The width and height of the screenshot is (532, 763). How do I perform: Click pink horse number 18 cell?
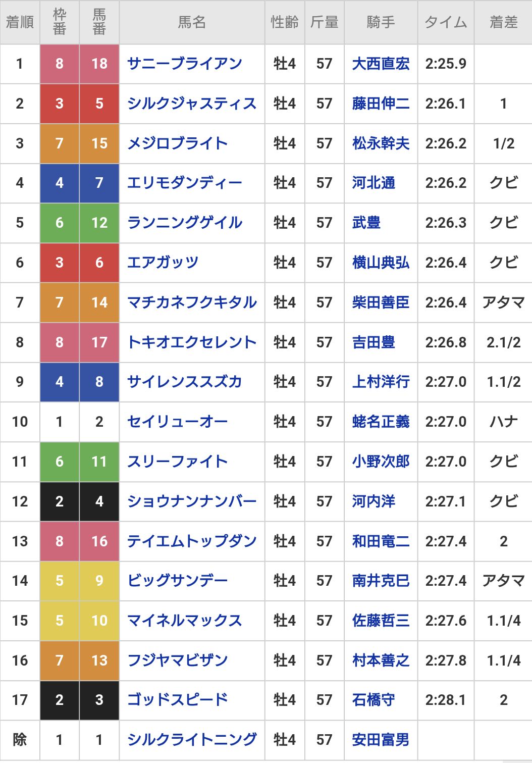click(x=99, y=64)
